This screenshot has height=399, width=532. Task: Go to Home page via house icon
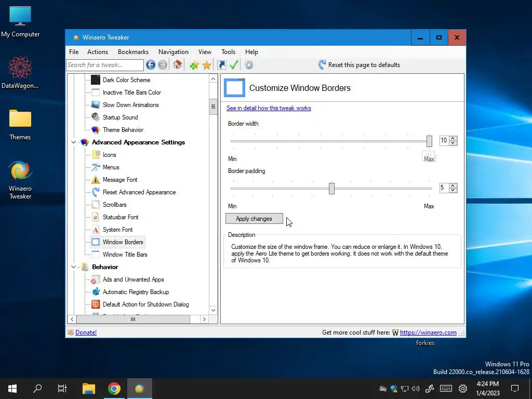click(177, 64)
